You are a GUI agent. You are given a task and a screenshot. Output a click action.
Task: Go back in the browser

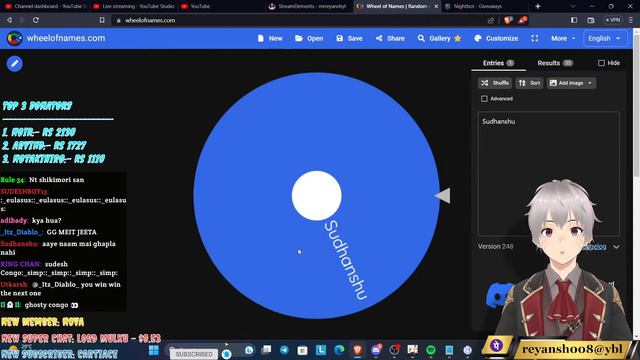9,20
